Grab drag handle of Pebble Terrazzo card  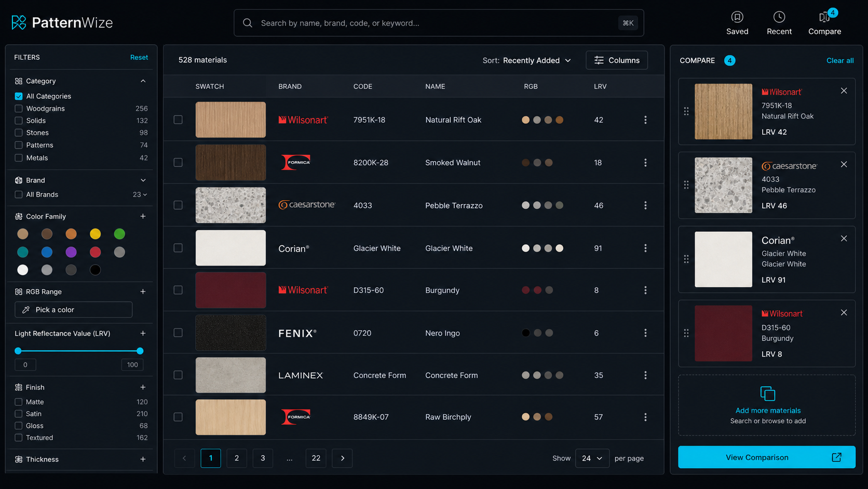coord(686,185)
